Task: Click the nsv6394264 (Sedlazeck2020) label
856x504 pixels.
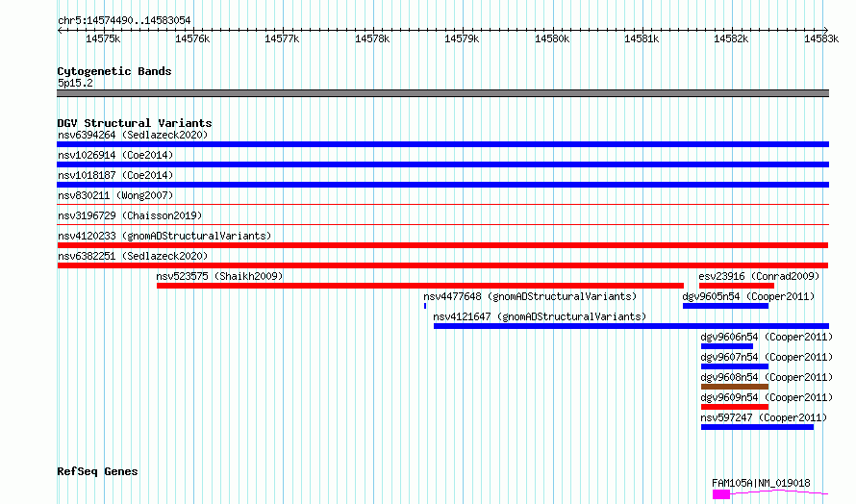Action: (x=133, y=135)
